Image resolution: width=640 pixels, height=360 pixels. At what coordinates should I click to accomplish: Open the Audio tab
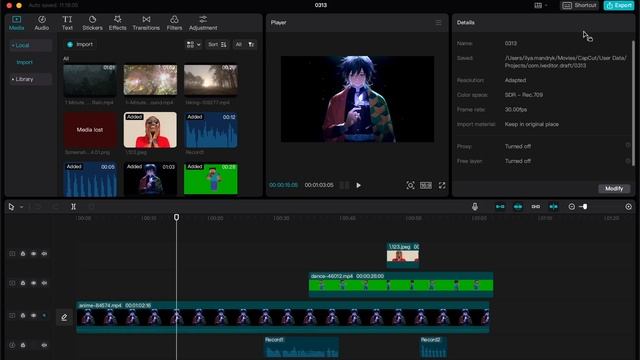(42, 23)
